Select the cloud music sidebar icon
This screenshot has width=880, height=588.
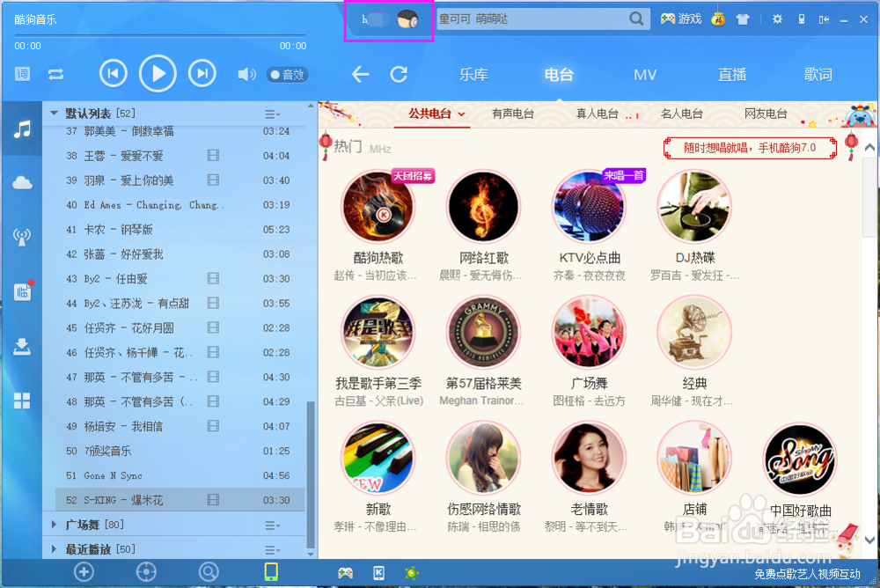point(21,182)
